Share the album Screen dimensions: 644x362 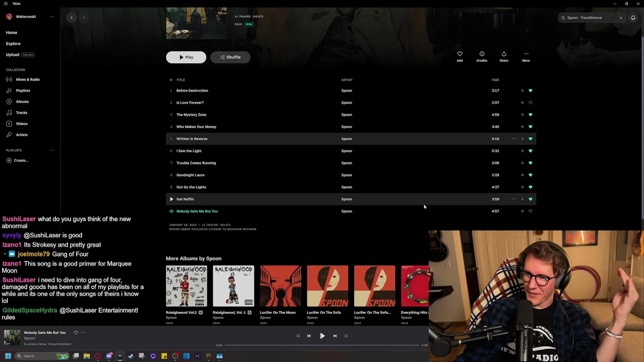click(504, 56)
